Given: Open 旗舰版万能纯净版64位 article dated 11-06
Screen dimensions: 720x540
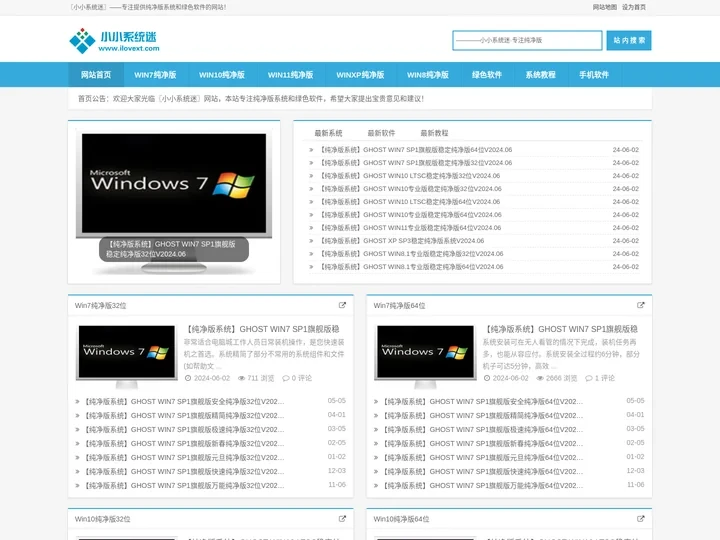Looking at the screenshot, I should [483, 485].
